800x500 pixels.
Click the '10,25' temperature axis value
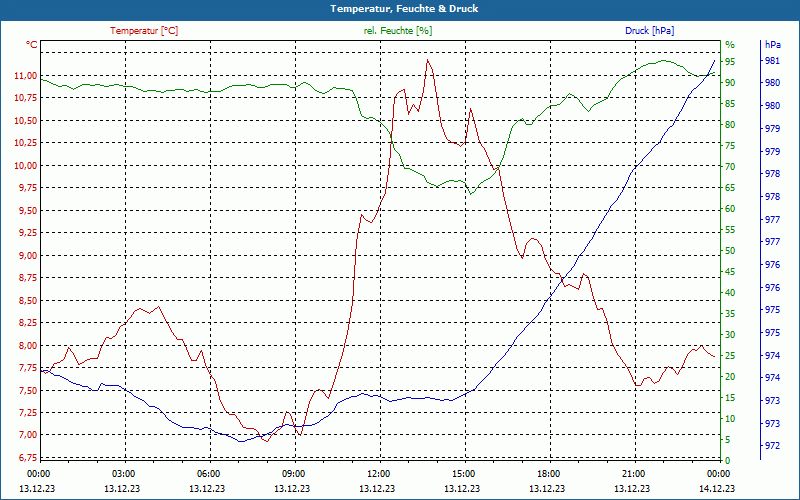tap(26, 143)
